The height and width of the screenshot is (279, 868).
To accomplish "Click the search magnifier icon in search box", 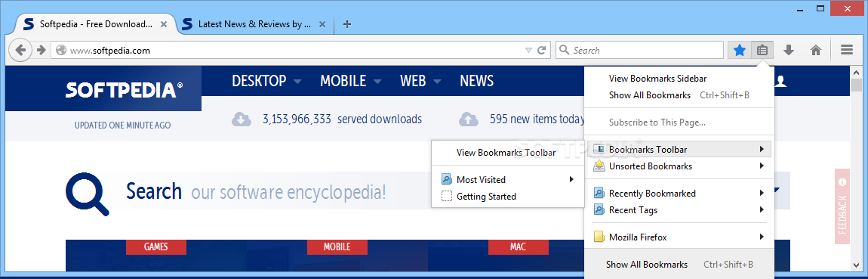I will click(x=565, y=50).
